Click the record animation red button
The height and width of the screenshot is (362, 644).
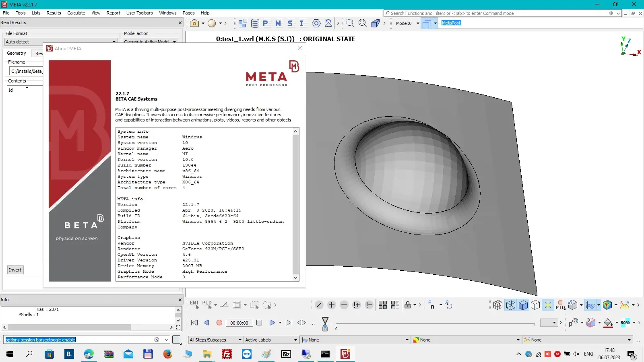point(219,323)
